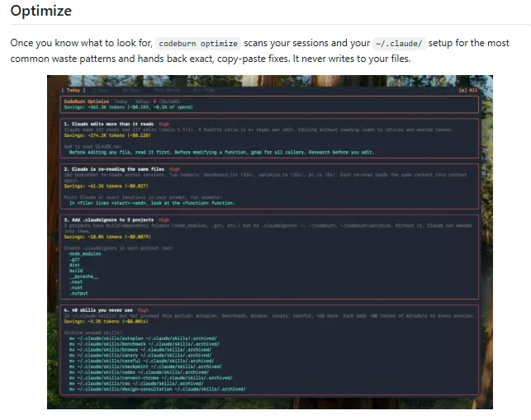Click 'Add .claudeignore to 3 projects' finding
This screenshot has width=531, height=420.
109,220
